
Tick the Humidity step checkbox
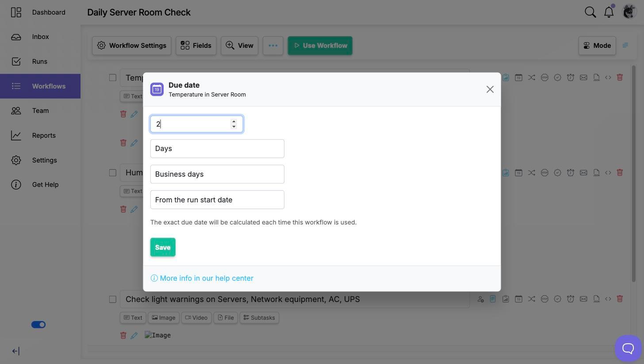[x=113, y=173]
